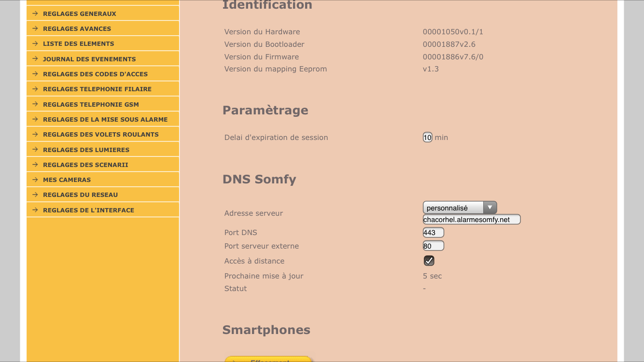Open REGLAGES TELEPHONIE FILAIRE menu
The height and width of the screenshot is (362, 644).
tap(97, 89)
